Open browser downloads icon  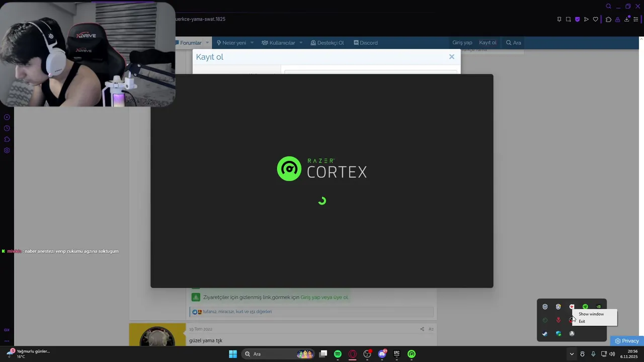[x=627, y=19]
